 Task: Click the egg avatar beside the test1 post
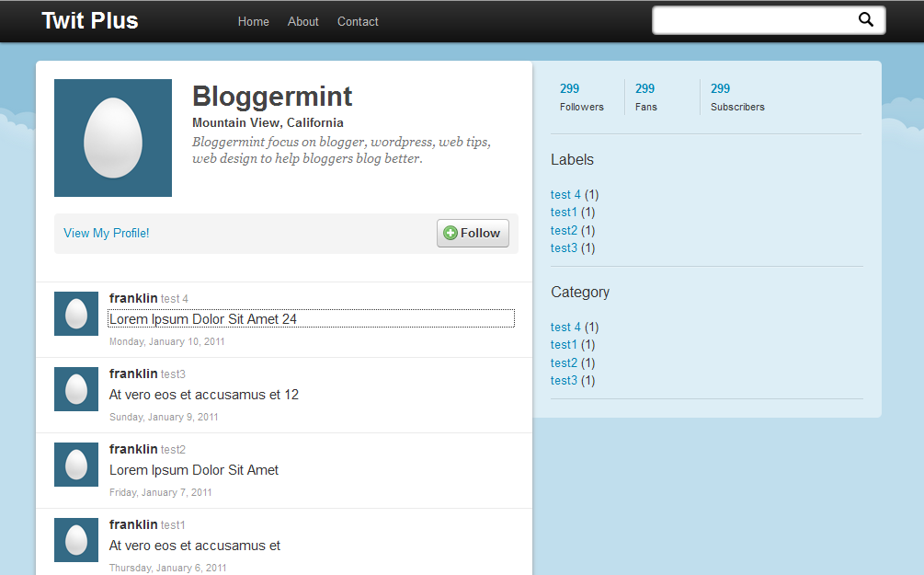[76, 540]
